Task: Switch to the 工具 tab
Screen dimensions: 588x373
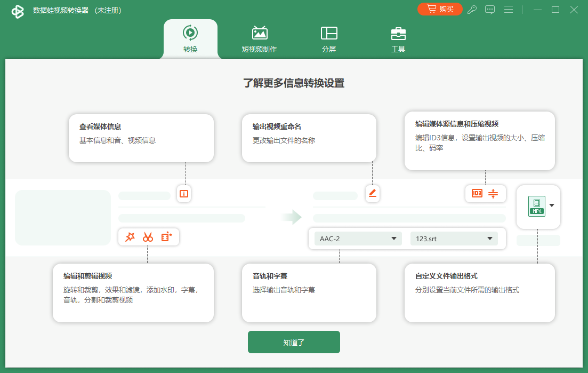Action: click(398, 38)
